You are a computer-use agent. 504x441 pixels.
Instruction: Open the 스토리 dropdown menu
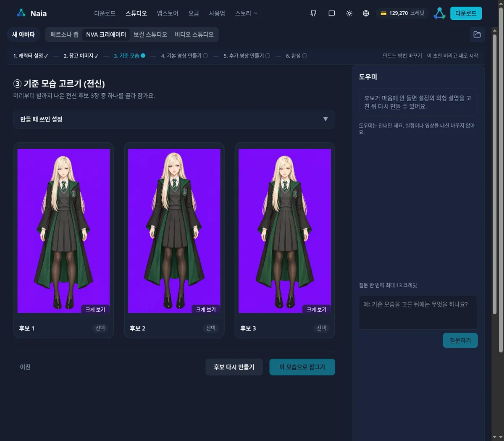point(246,13)
